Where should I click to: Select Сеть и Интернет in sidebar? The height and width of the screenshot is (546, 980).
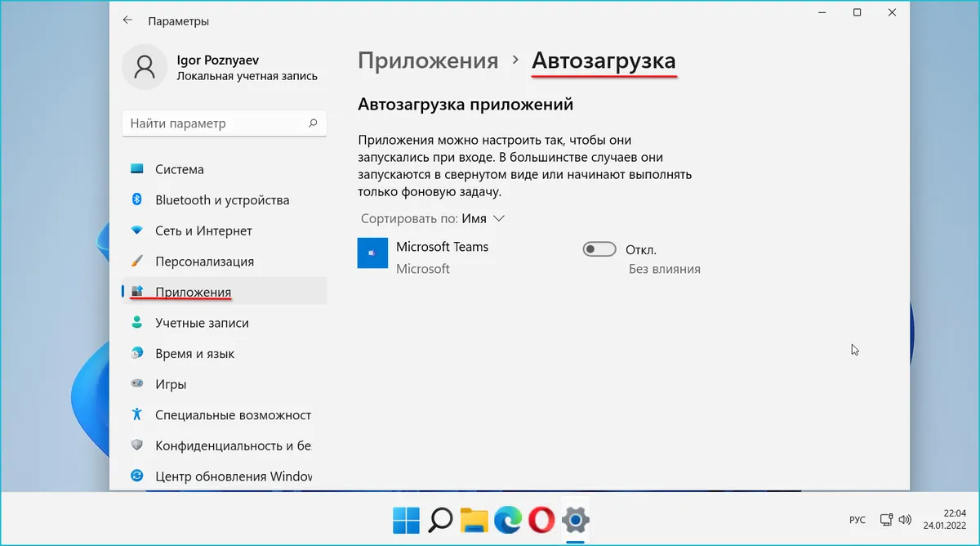203,231
